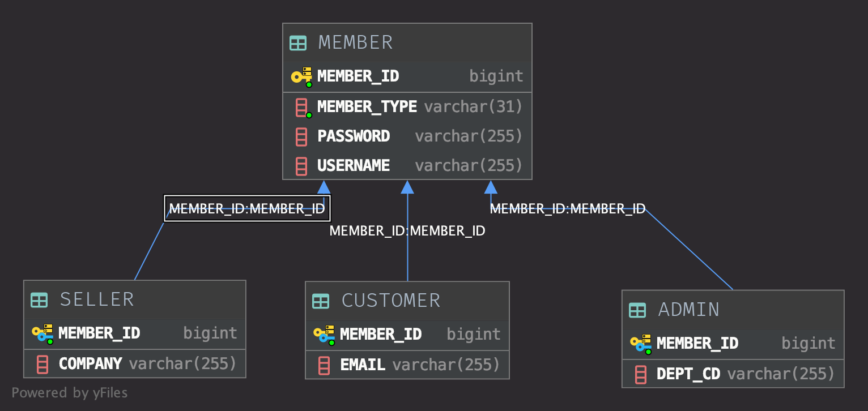
Task: Click the PASSWORD column icon
Action: [x=302, y=136]
